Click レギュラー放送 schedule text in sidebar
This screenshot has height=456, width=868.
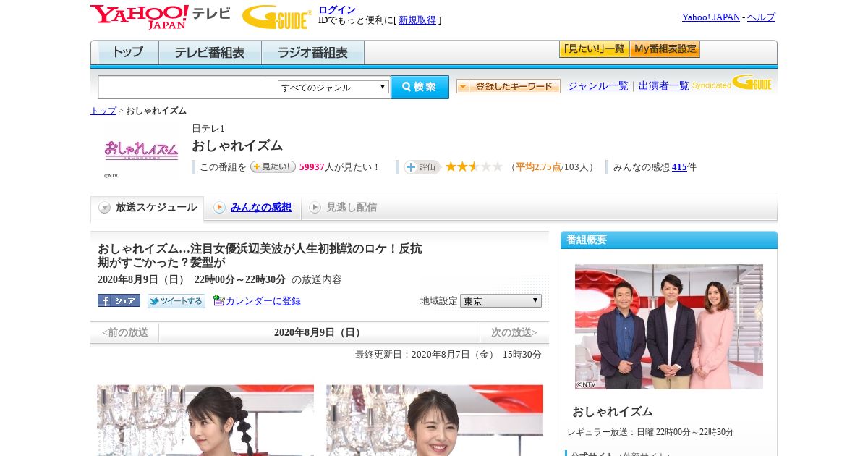(x=650, y=432)
